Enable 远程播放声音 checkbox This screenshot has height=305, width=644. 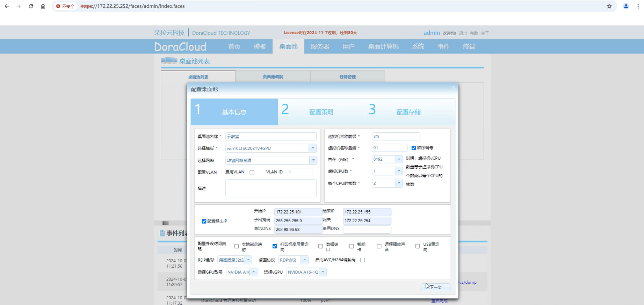pos(379,246)
